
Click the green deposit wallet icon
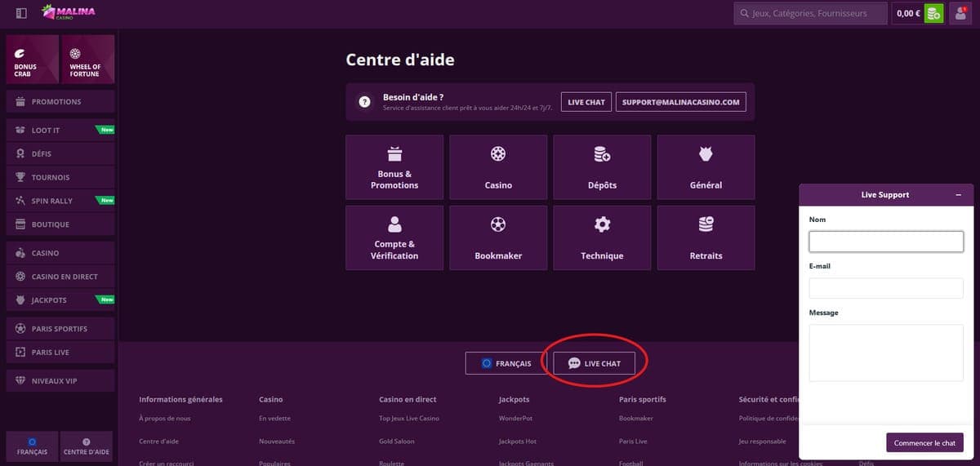pyautogui.click(x=933, y=13)
